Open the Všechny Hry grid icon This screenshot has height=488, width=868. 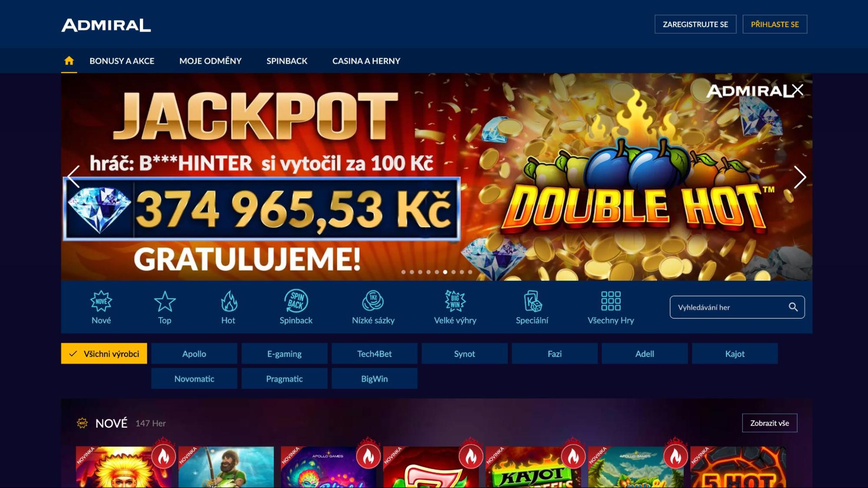[x=611, y=301]
